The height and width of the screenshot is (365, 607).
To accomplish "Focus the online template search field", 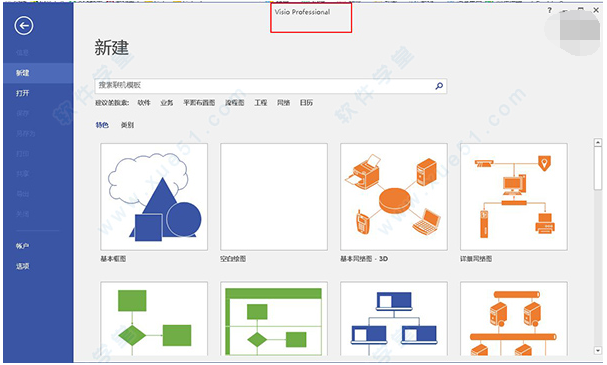I will pyautogui.click(x=265, y=86).
